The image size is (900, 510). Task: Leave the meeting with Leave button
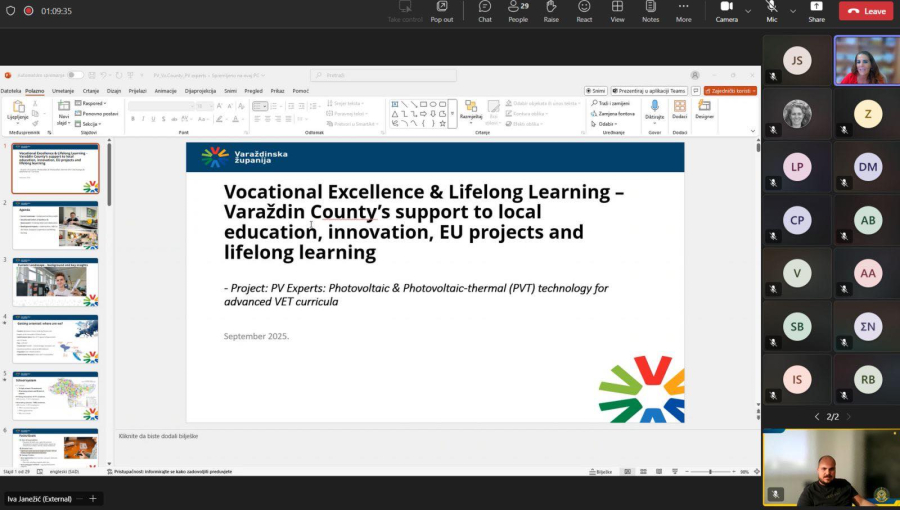(x=866, y=11)
